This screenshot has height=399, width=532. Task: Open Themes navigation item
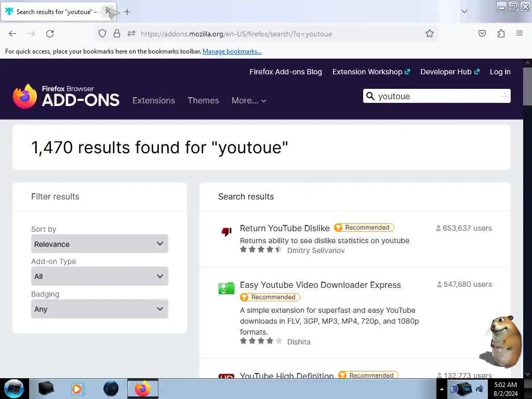click(203, 100)
